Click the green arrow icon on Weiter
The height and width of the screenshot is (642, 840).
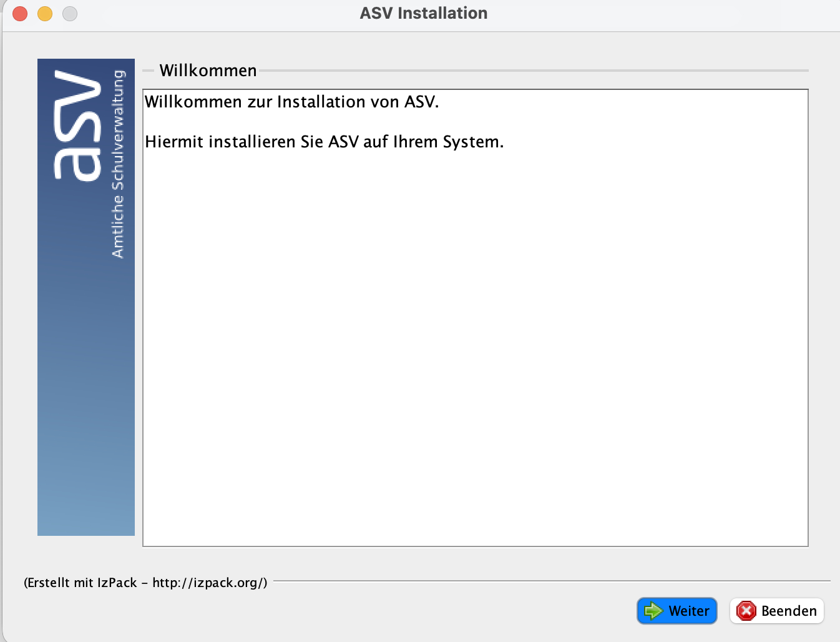click(653, 611)
